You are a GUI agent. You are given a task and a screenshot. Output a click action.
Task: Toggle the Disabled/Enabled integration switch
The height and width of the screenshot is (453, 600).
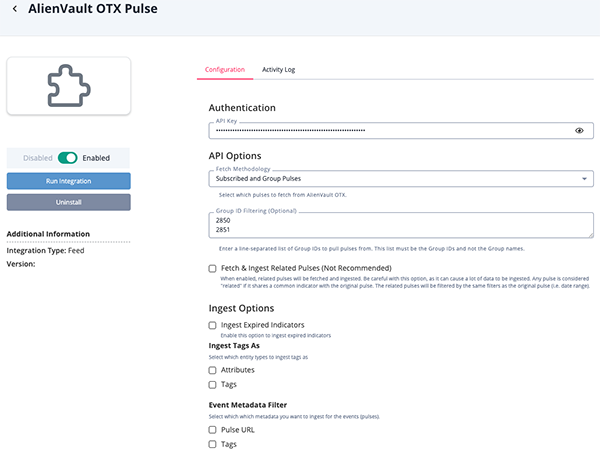tap(68, 158)
